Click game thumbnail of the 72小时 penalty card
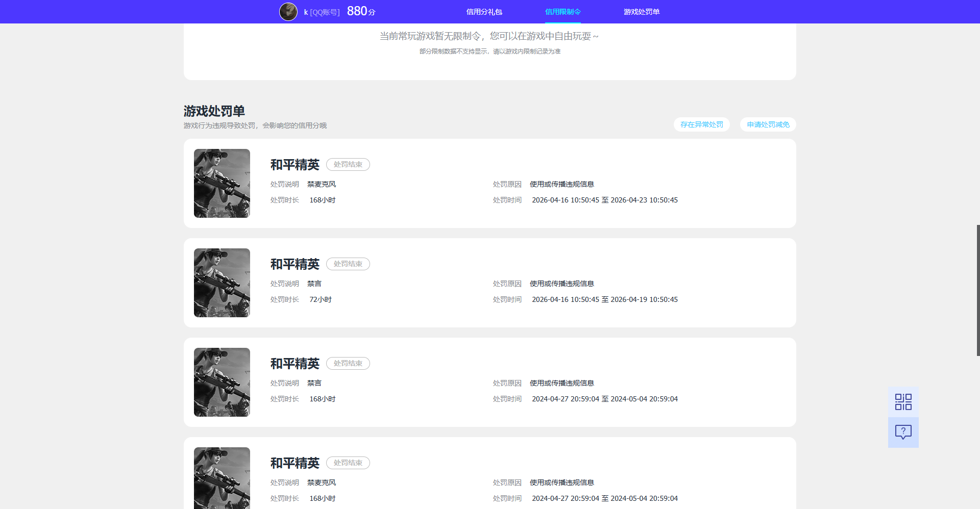The width and height of the screenshot is (980, 509). [222, 283]
